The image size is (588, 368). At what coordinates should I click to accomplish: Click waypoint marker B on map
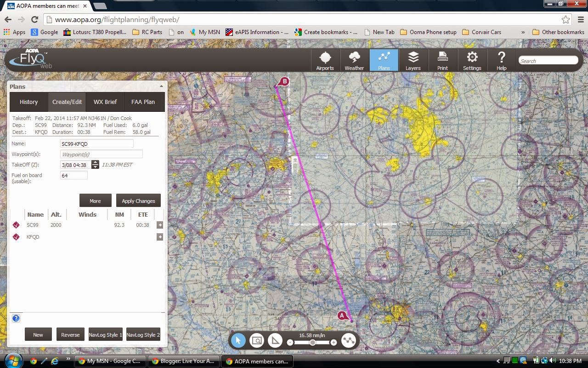coord(284,81)
